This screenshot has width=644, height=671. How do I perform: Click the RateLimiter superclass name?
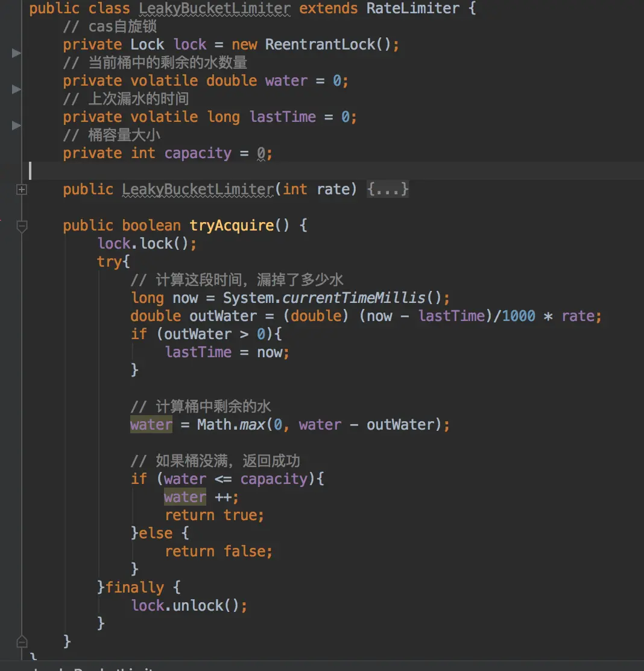(412, 8)
